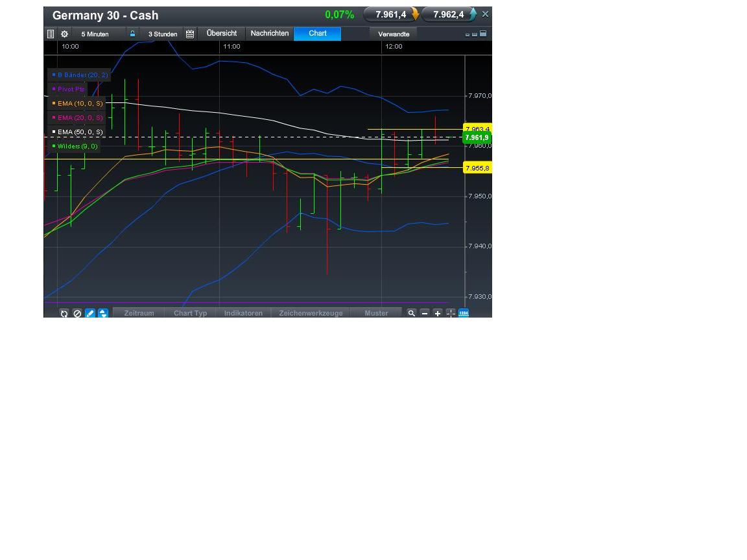Click the refresh icon in the bottom toolbar
This screenshot has height=560, width=747.
pyautogui.click(x=64, y=313)
